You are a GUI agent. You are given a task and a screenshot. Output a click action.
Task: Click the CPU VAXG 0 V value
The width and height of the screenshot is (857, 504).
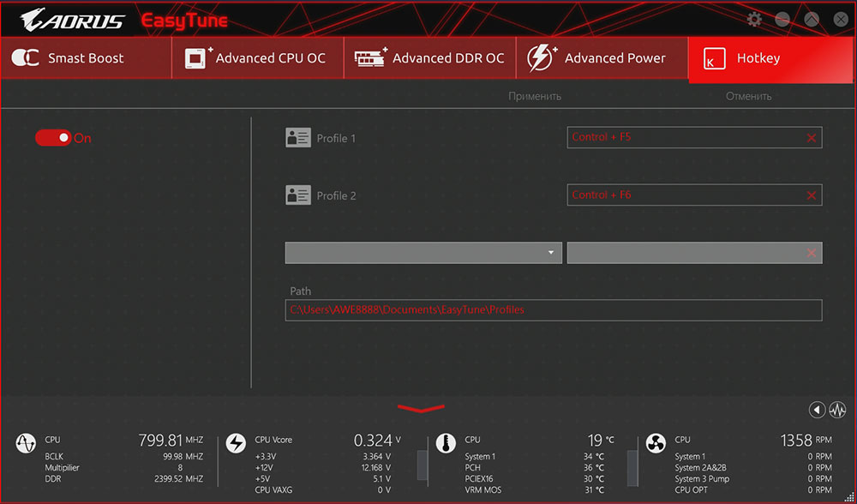point(384,490)
